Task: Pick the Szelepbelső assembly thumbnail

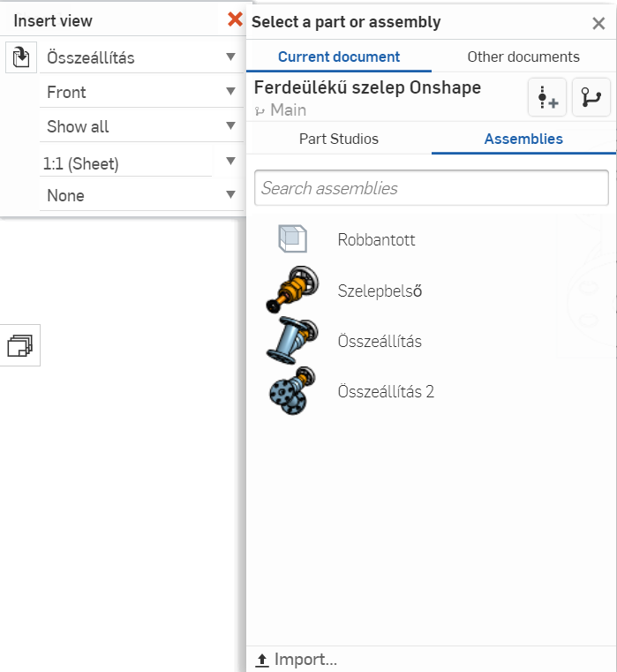Action: click(x=292, y=290)
